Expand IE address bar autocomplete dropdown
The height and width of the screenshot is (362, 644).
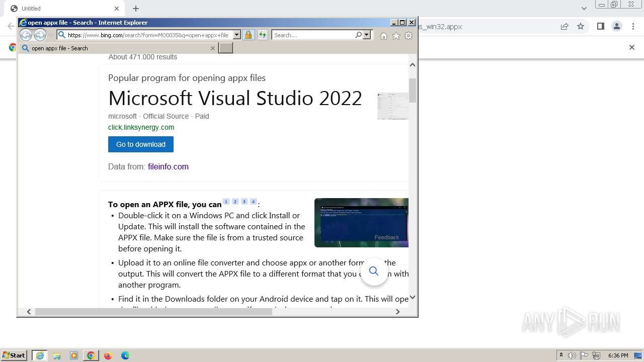[x=237, y=35]
